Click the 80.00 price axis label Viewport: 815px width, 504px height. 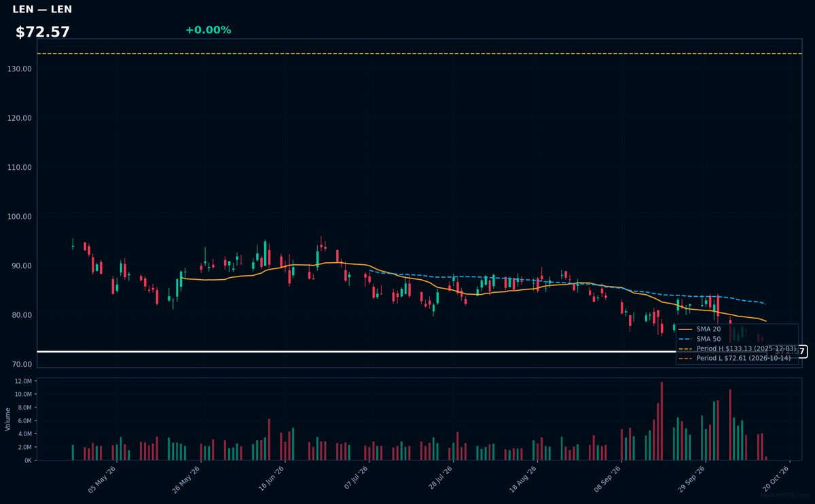[22, 315]
